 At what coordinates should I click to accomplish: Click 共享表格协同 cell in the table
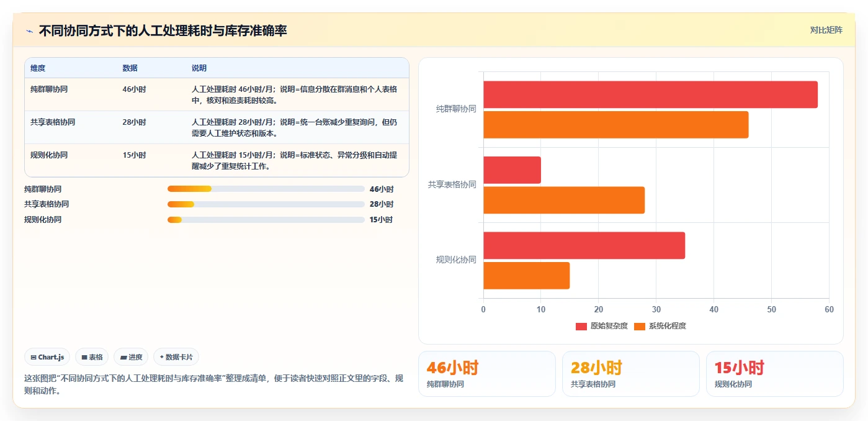(x=53, y=122)
